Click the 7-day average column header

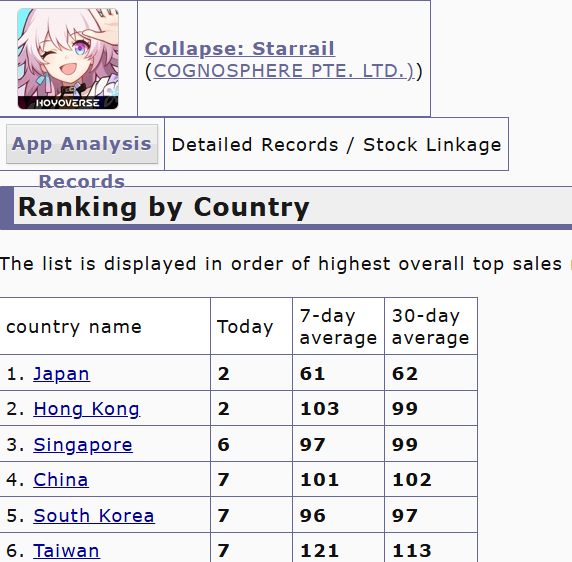click(338, 326)
